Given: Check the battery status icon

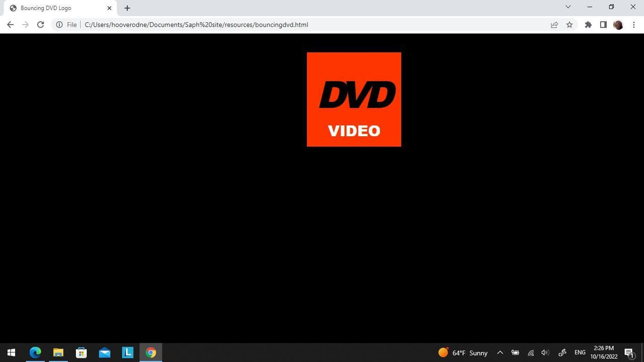Looking at the screenshot, I should pyautogui.click(x=515, y=352).
